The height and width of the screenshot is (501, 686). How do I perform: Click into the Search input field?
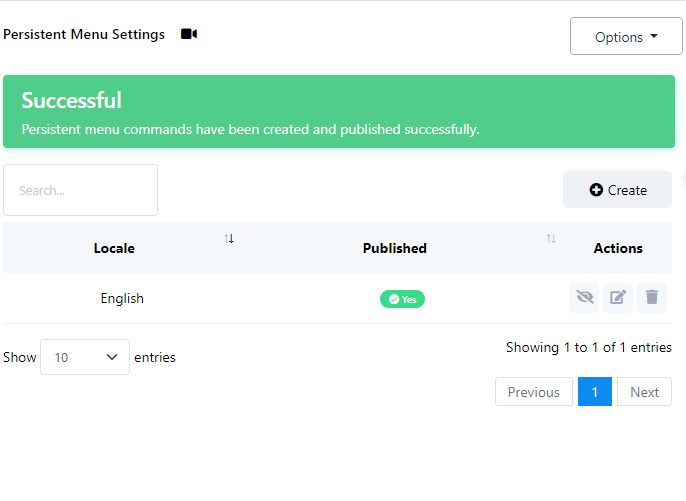click(80, 190)
